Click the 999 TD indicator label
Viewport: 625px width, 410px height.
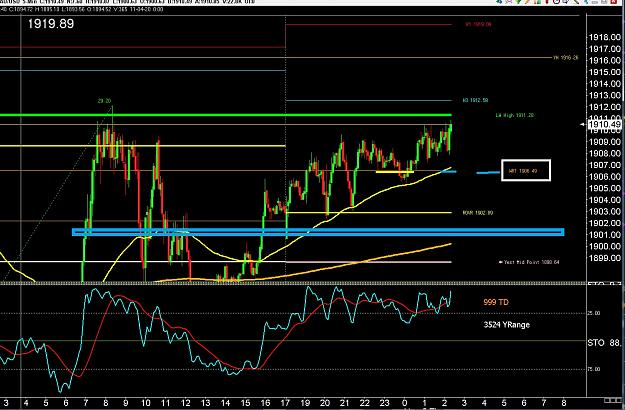[496, 302]
